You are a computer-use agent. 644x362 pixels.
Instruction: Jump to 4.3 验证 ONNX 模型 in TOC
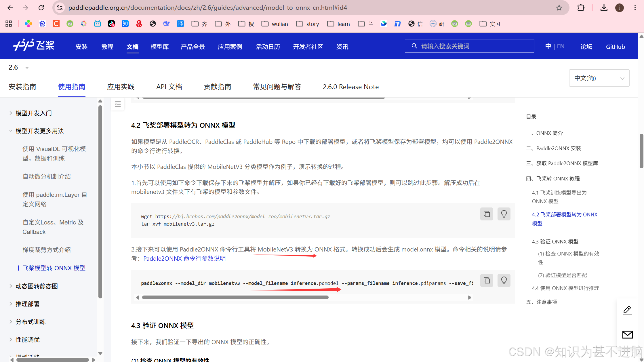point(555,241)
